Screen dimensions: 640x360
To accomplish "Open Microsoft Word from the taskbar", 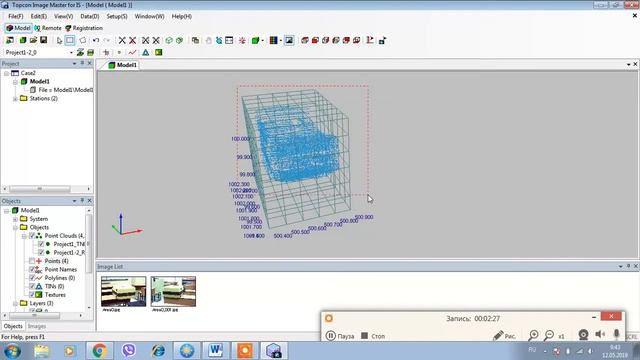I will pos(216,351).
